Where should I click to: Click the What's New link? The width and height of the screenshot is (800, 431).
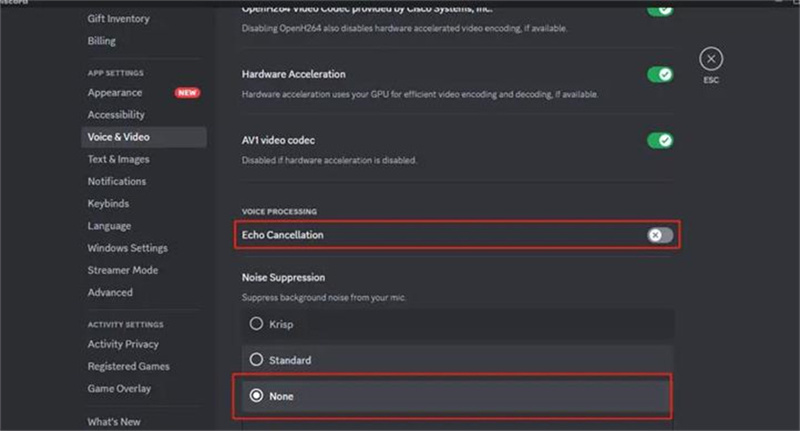click(114, 422)
